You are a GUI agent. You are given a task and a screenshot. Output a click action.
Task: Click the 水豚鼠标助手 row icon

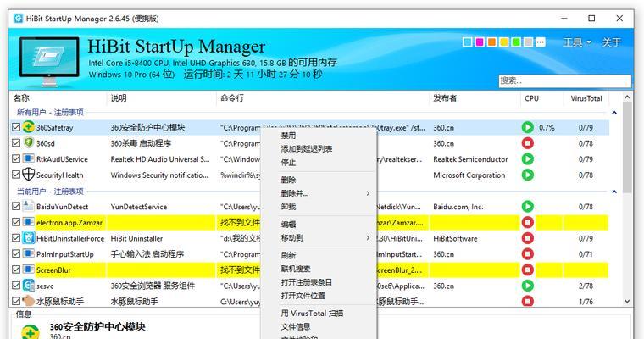click(28, 301)
